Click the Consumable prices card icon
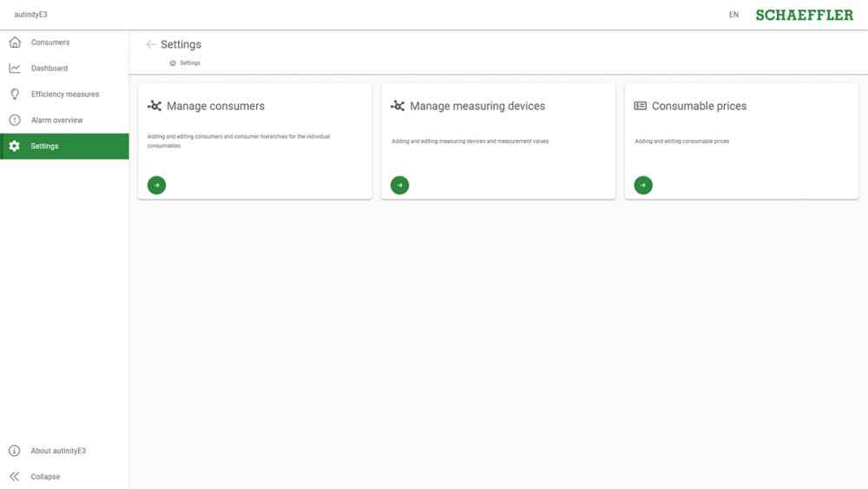Screen dimensions: 868x489 pyautogui.click(x=641, y=106)
